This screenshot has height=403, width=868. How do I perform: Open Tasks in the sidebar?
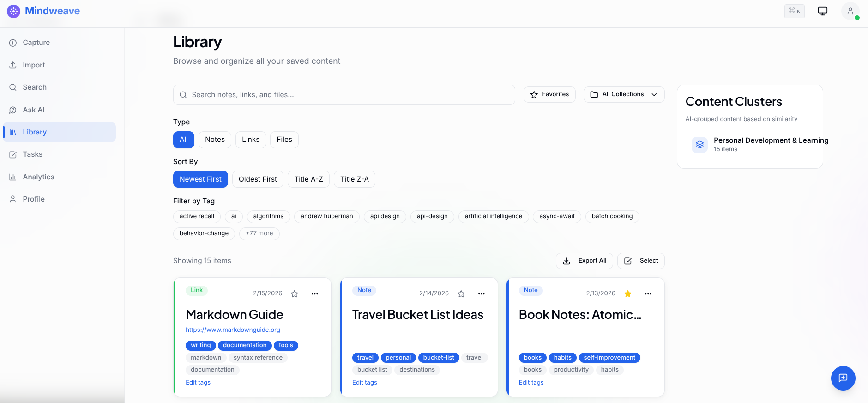pyautogui.click(x=59, y=154)
